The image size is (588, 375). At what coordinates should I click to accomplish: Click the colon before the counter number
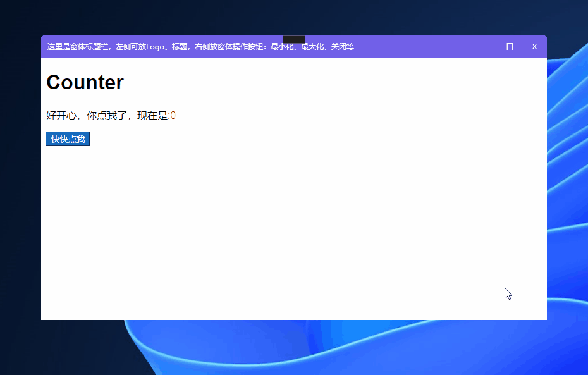pyautogui.click(x=169, y=116)
